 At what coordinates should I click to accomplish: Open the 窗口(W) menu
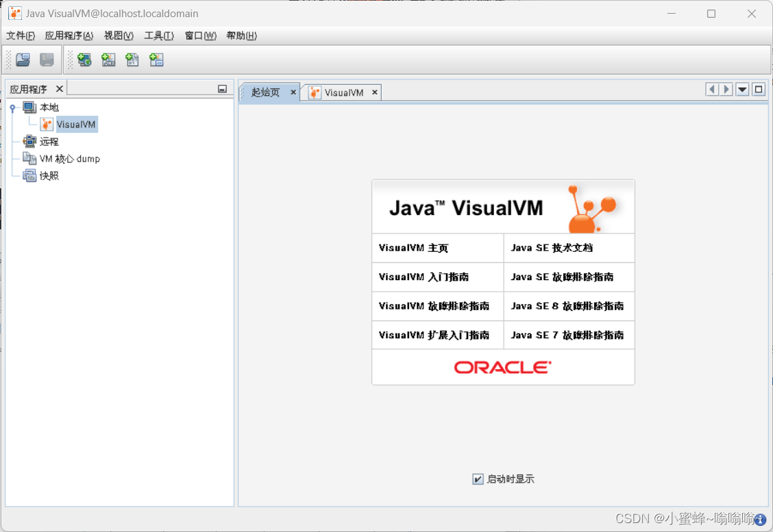tap(201, 36)
